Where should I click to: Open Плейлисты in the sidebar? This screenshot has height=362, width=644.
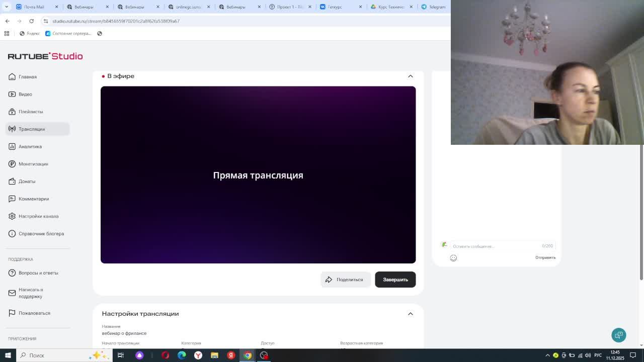pos(31,112)
